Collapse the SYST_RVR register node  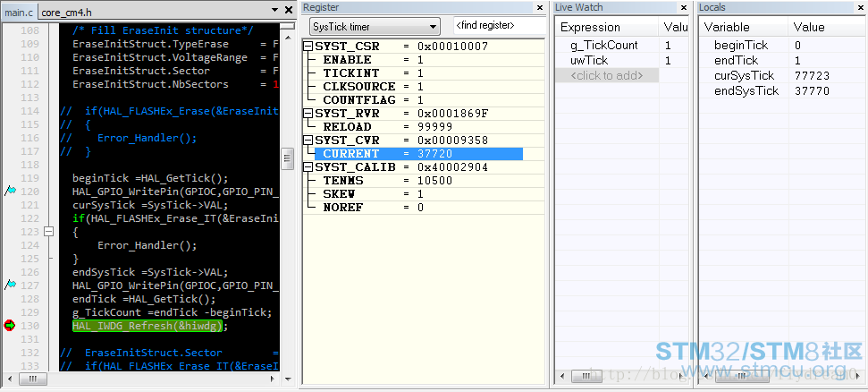click(x=308, y=114)
